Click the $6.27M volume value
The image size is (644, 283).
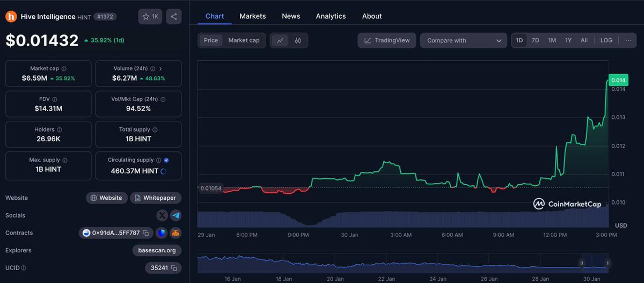125,78
